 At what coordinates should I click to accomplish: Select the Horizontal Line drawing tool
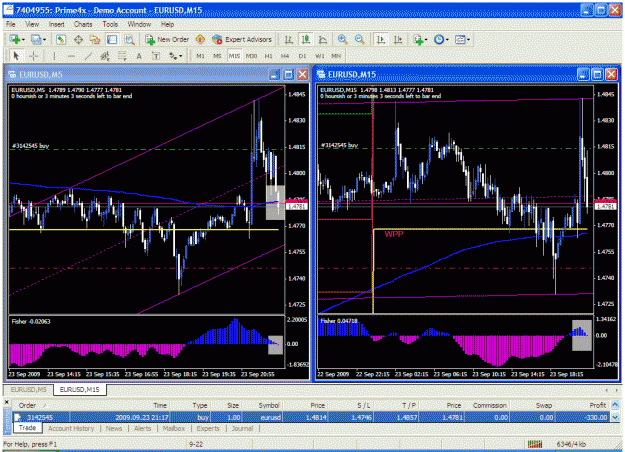click(x=71, y=56)
